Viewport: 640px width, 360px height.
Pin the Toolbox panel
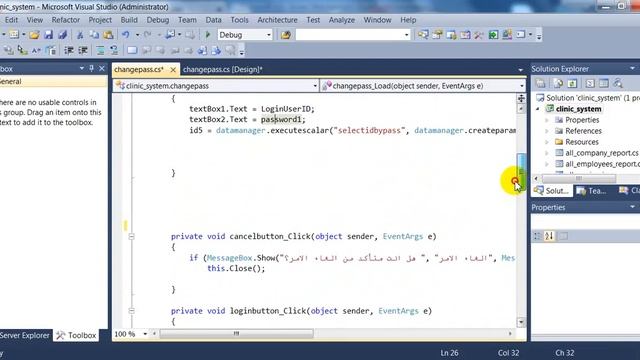[91, 69]
